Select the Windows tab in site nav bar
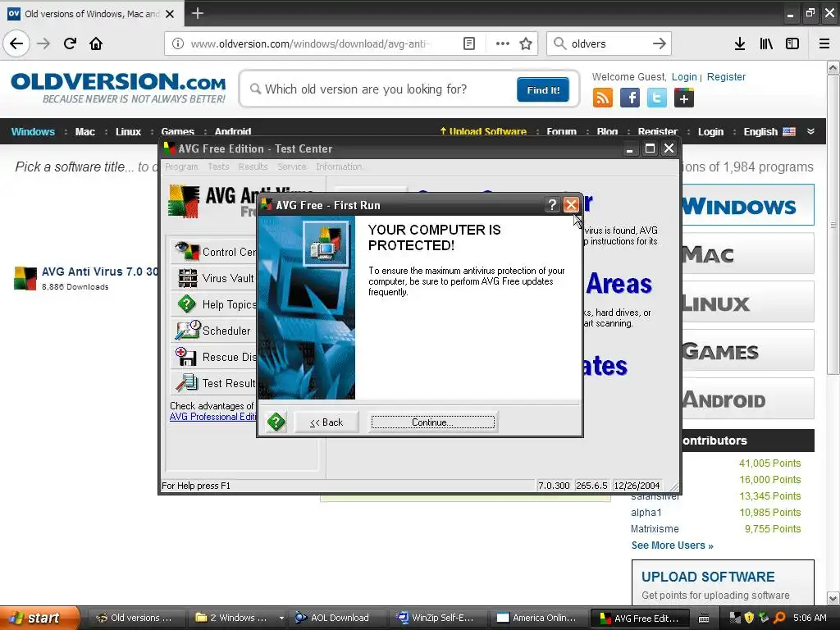Viewport: 840px width, 630px height. (x=33, y=132)
